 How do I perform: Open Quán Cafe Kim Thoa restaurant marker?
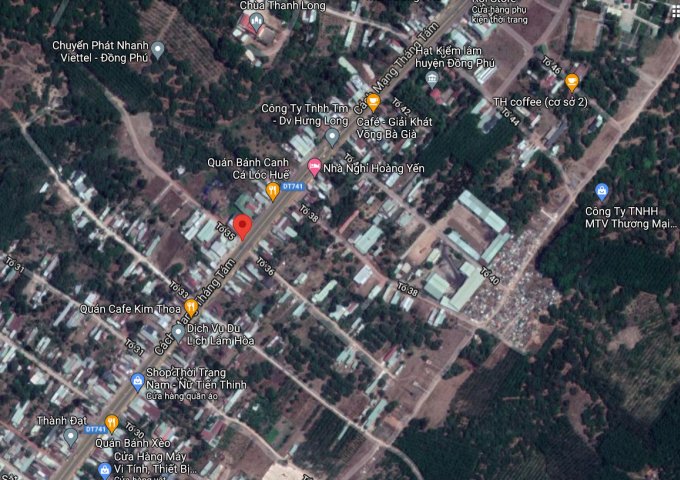coord(191,308)
